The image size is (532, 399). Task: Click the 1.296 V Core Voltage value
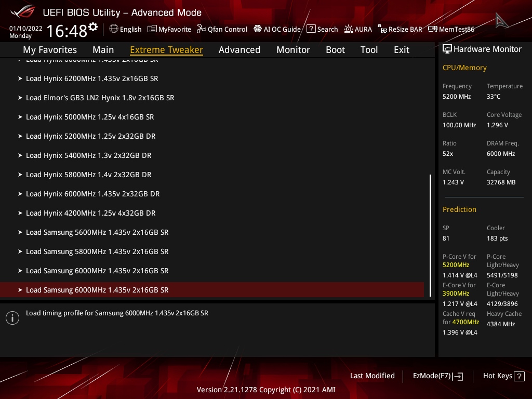coord(497,125)
